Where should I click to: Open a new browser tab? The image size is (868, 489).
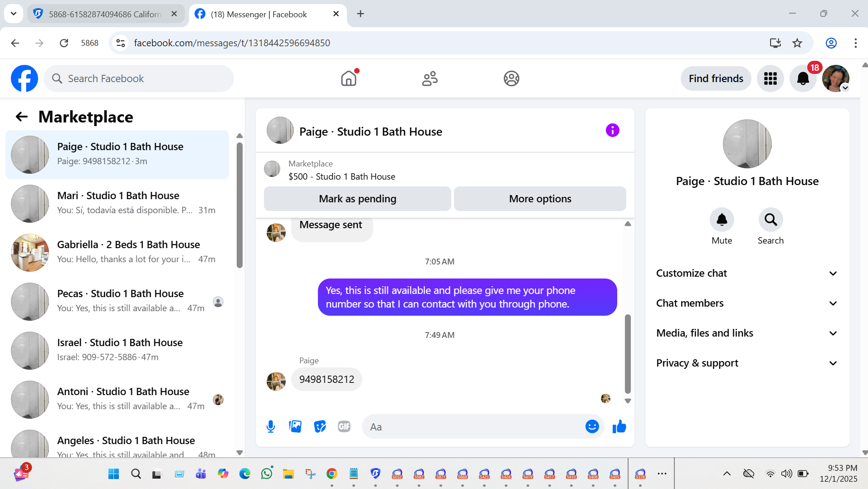click(361, 14)
